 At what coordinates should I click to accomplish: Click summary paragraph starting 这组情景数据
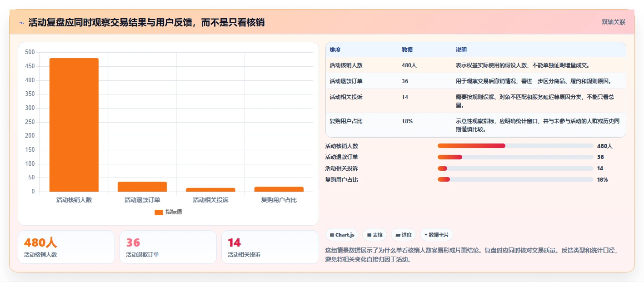pyautogui.click(x=473, y=255)
